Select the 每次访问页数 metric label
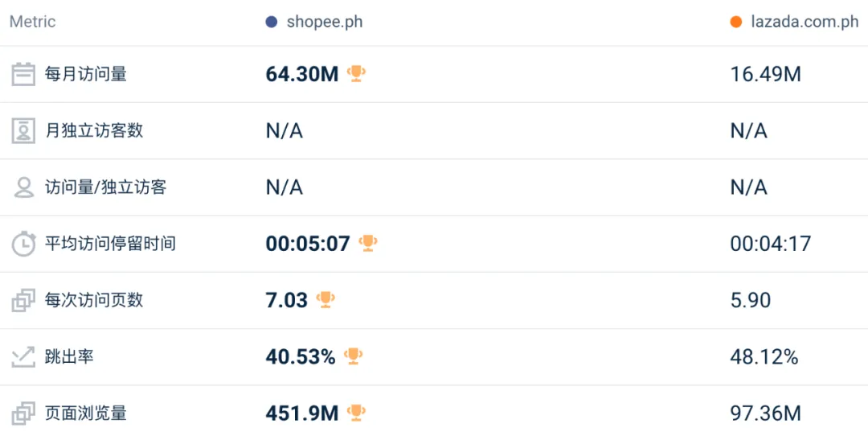 [94, 300]
